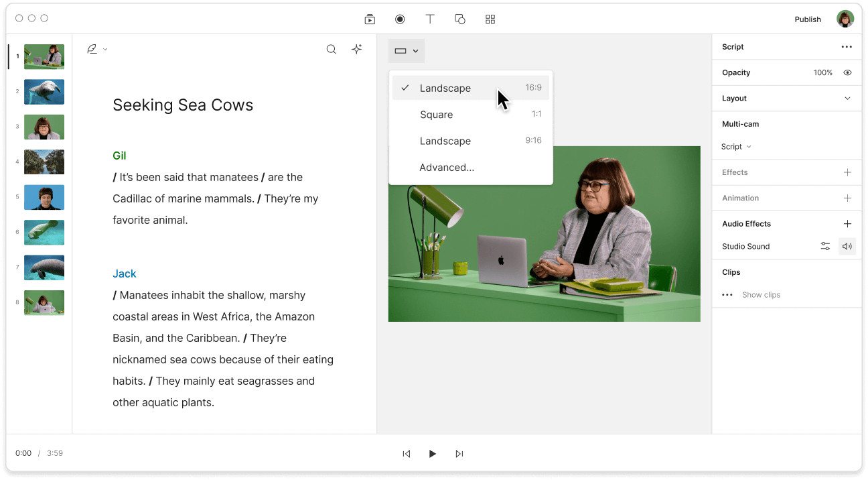Choose Advanced... in the aspect ratio menu

coord(447,168)
